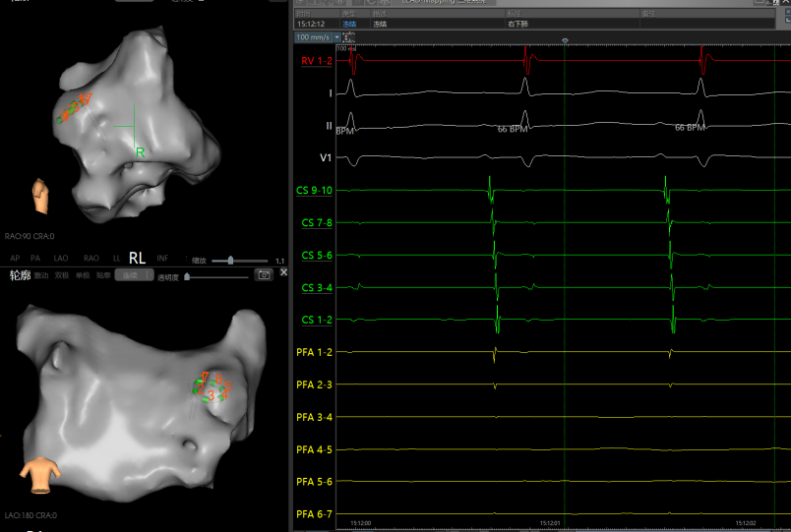This screenshot has height=532, width=791.
Task: Click the caliper icon beside sweep speed
Action: tap(348, 37)
